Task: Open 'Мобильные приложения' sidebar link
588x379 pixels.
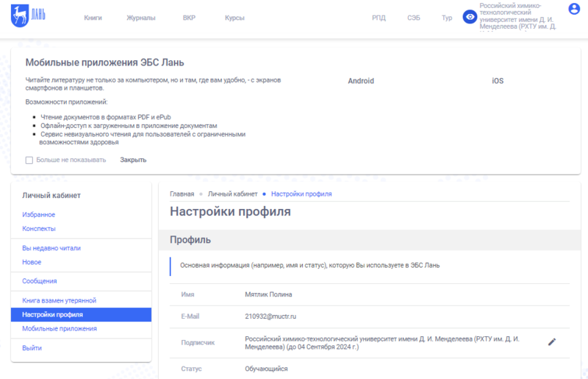Action: point(60,329)
